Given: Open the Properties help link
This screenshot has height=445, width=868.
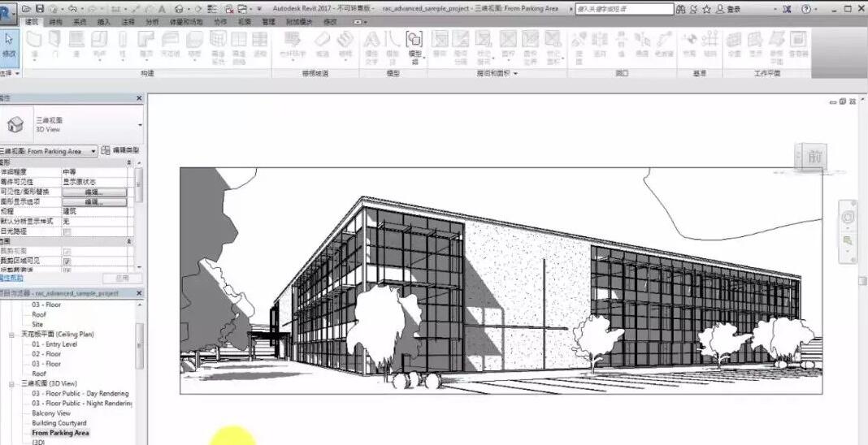Looking at the screenshot, I should coord(10,278).
